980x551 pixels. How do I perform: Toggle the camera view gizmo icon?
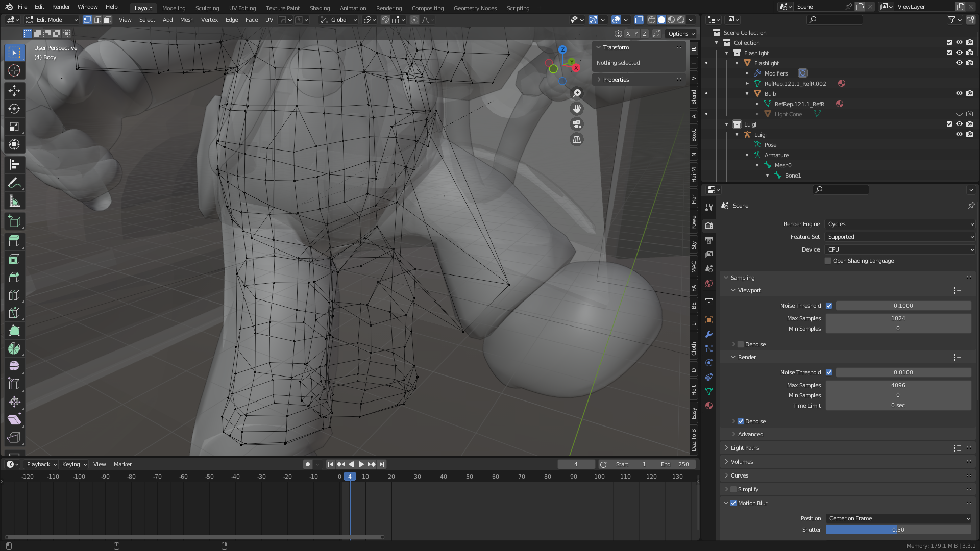[x=577, y=124]
